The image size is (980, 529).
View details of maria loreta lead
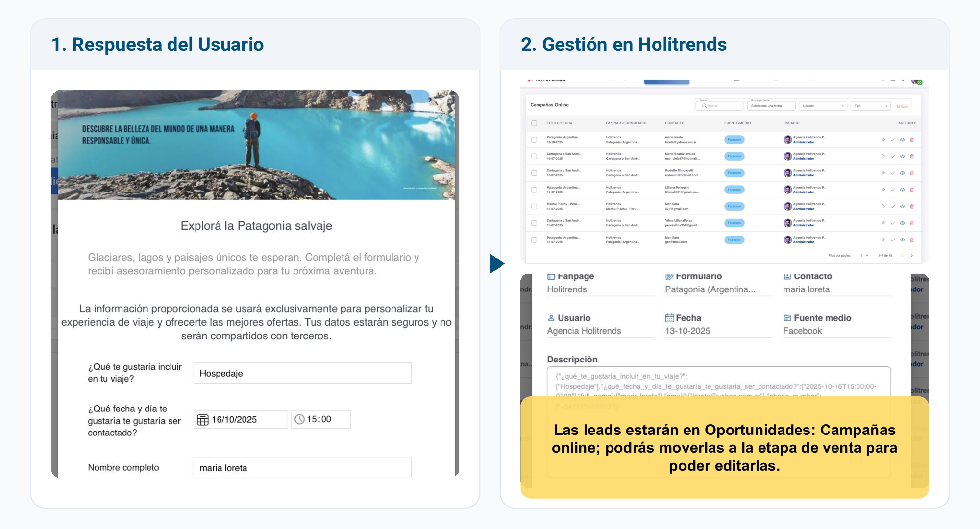[902, 140]
